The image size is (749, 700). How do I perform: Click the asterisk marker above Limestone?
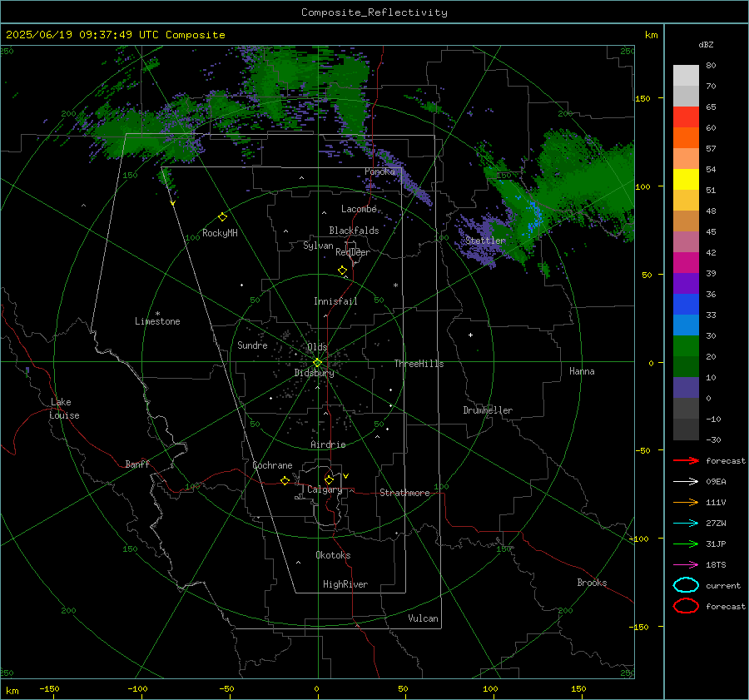[x=157, y=314]
